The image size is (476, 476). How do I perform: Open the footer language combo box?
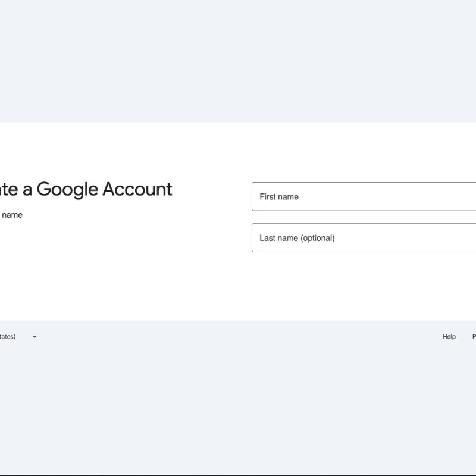18,337
